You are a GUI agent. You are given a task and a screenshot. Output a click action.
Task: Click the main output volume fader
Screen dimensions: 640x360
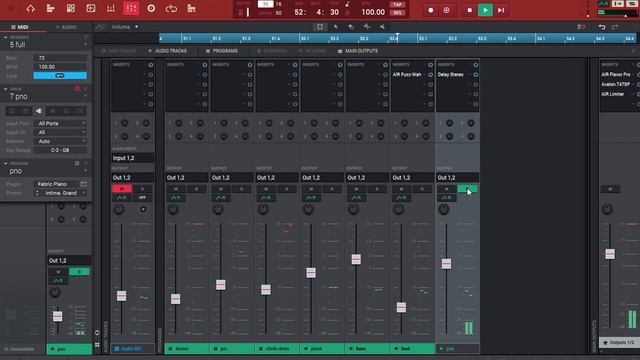610,254
